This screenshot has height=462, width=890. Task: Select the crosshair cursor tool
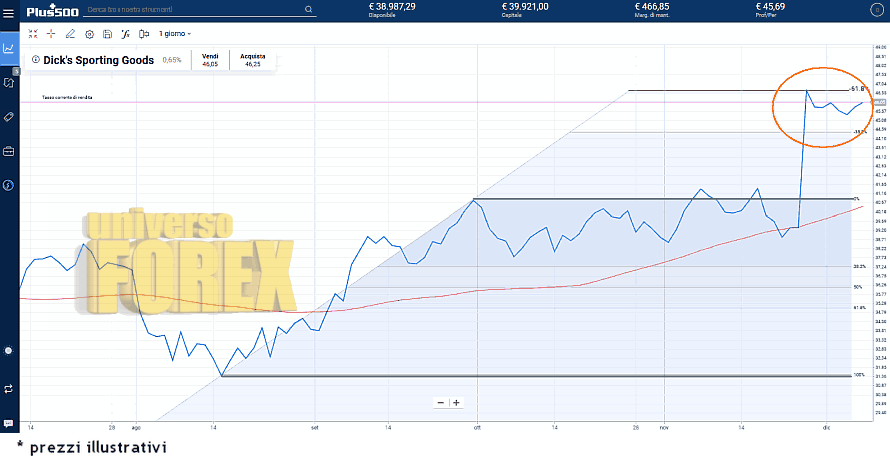pos(51,33)
